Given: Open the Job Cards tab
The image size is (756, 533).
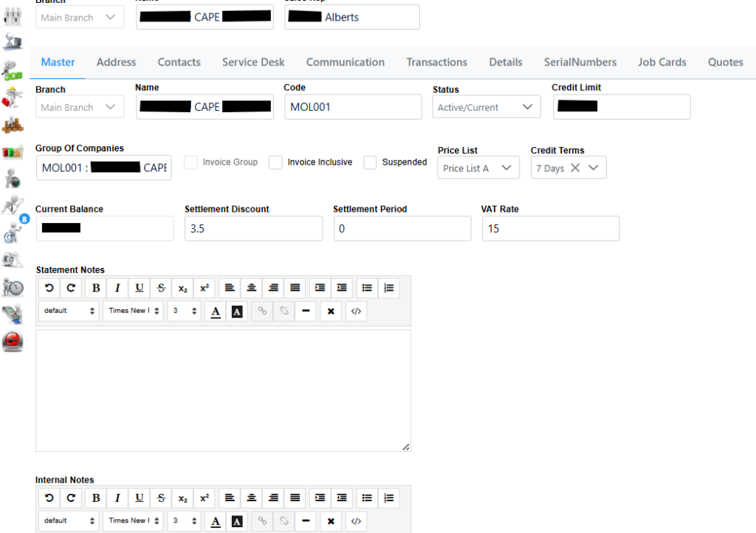Looking at the screenshot, I should (662, 62).
